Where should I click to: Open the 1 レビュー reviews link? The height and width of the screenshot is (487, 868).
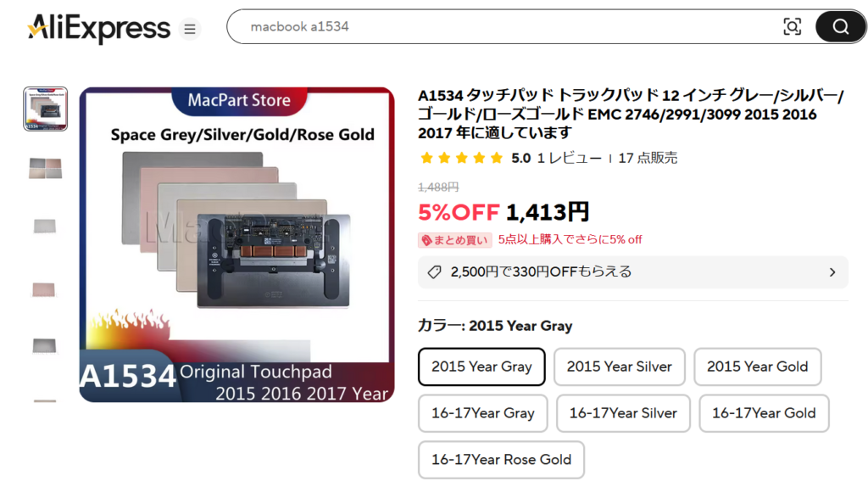pyautogui.click(x=569, y=158)
